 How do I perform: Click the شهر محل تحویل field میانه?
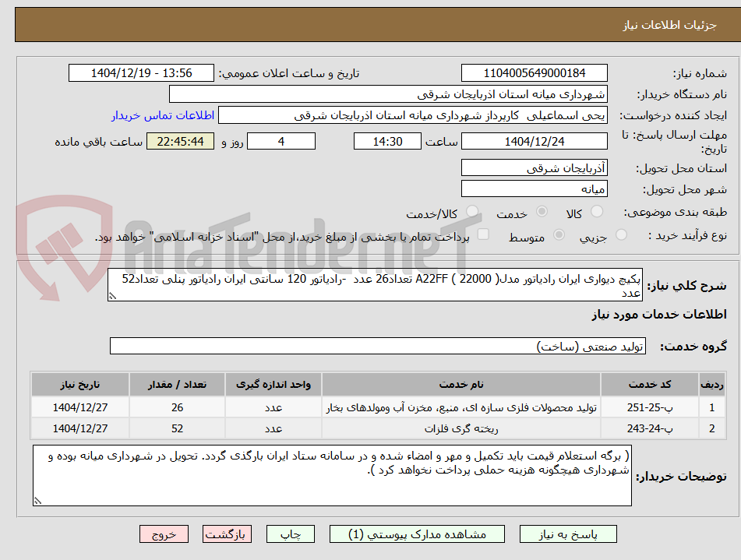click(x=534, y=188)
